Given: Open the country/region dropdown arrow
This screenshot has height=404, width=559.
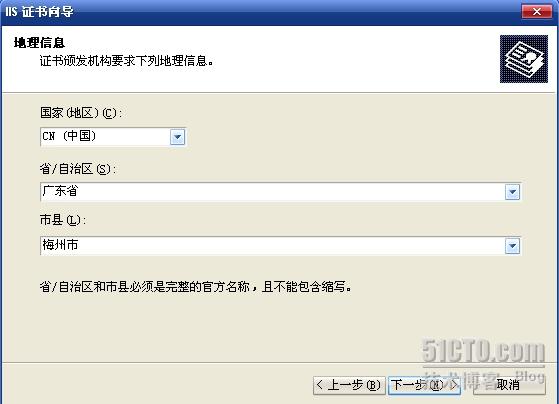Looking at the screenshot, I should [x=177, y=137].
